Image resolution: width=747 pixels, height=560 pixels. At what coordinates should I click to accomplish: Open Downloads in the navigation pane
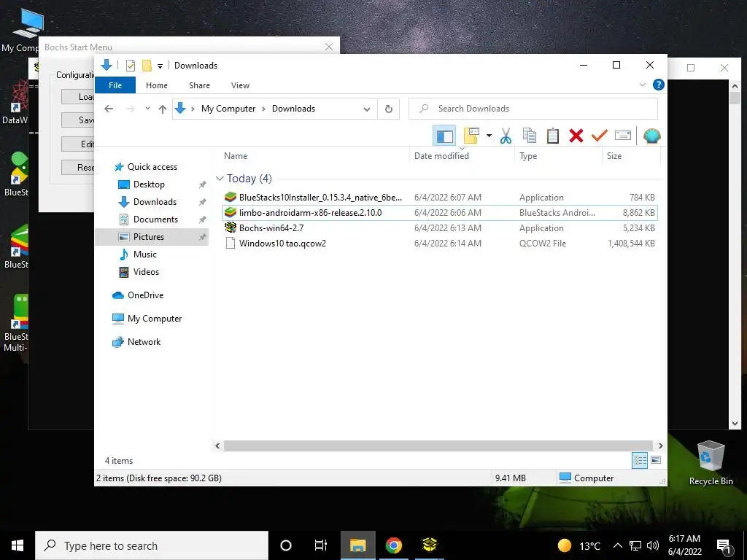pos(155,202)
